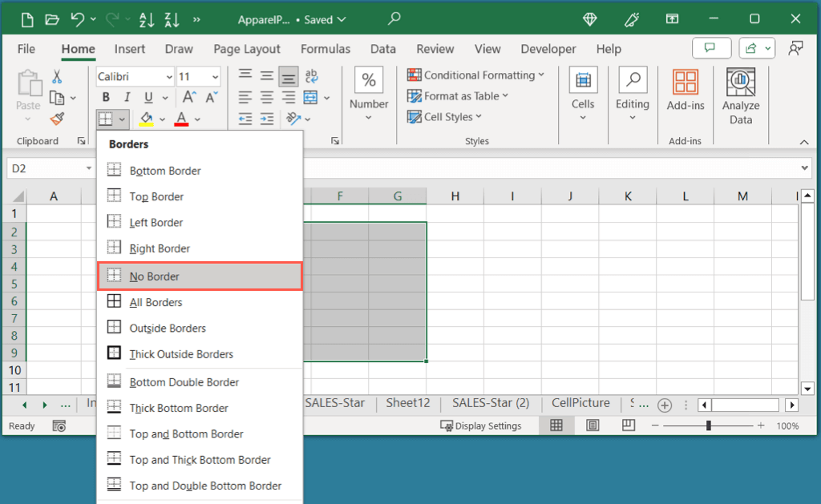Click the Font Color icon
821x504 pixels.
click(180, 119)
